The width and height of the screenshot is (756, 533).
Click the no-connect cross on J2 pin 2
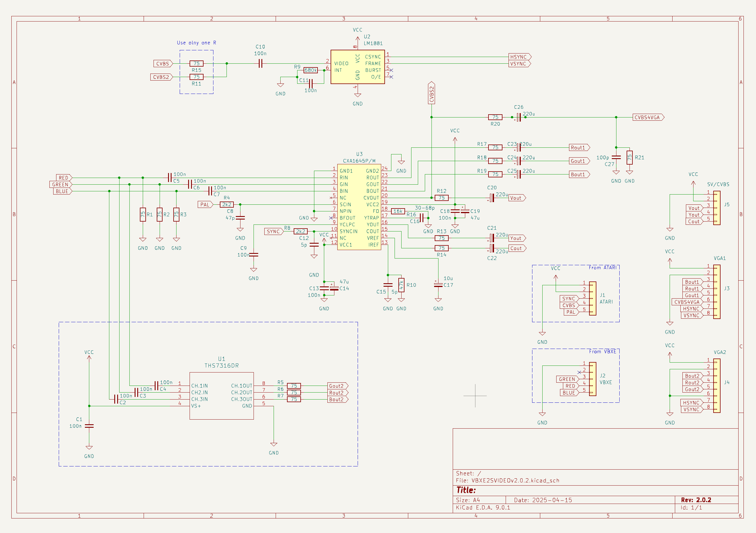click(x=580, y=372)
